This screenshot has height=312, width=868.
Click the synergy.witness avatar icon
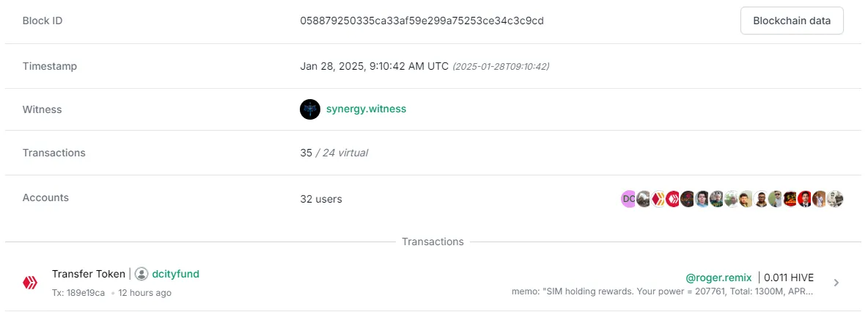tap(310, 109)
